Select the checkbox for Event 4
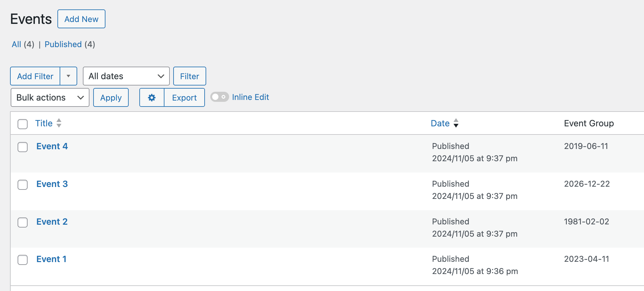The image size is (644, 291). (x=23, y=147)
